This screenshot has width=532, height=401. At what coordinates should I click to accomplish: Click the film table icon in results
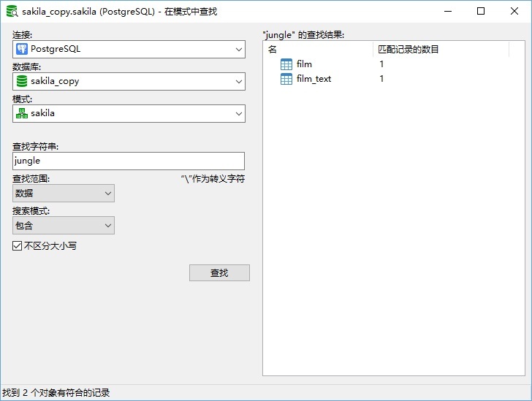(286, 64)
